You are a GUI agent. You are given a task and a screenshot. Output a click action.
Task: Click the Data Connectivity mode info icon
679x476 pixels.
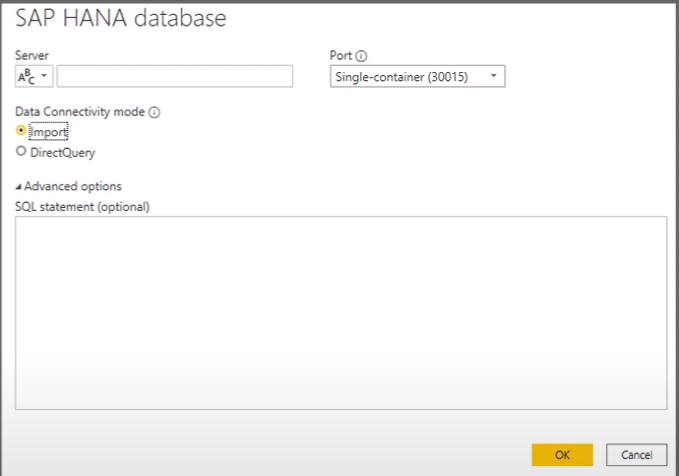[x=154, y=112]
